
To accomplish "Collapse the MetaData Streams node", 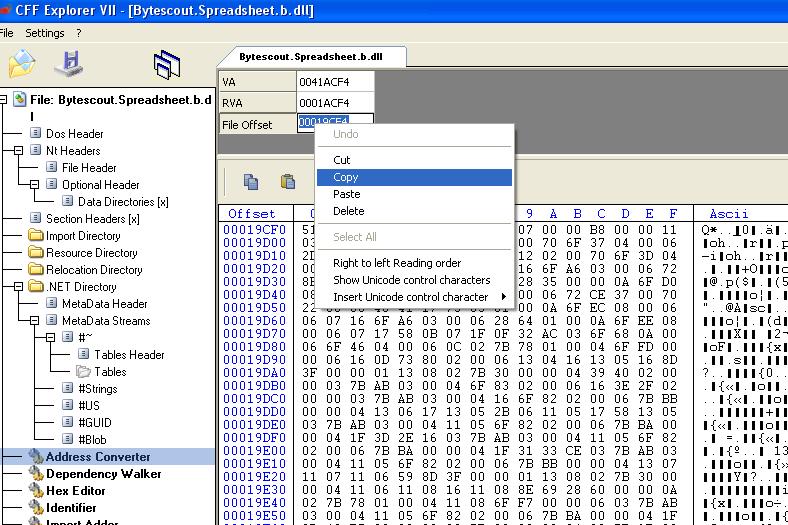I will pos(34,321).
